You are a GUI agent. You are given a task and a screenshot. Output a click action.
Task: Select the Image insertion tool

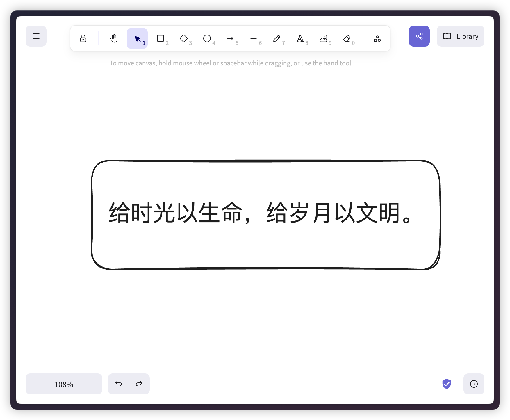coord(324,38)
